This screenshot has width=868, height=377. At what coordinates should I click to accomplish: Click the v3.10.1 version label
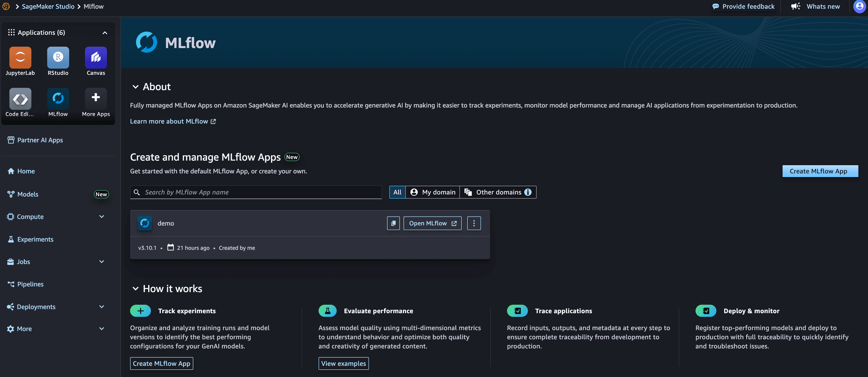click(x=147, y=248)
